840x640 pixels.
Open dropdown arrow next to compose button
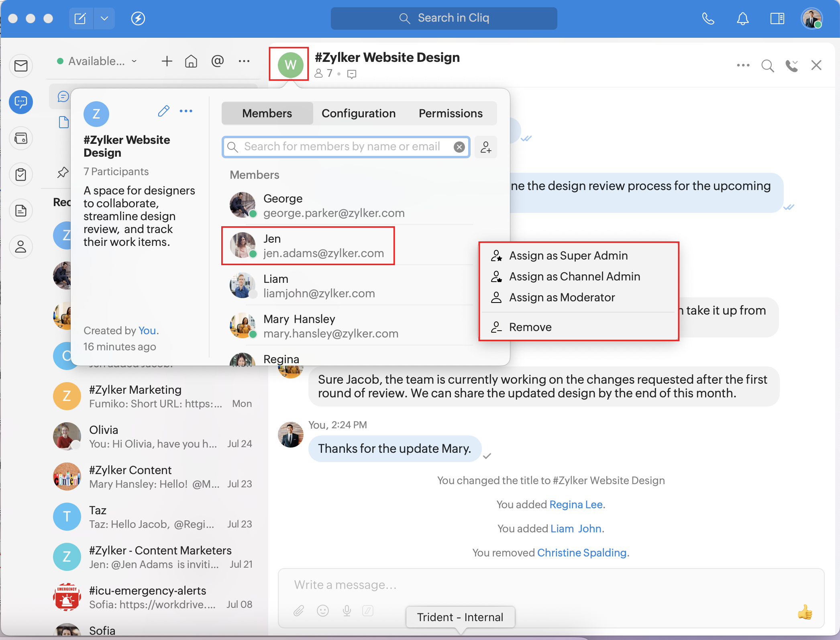point(104,18)
